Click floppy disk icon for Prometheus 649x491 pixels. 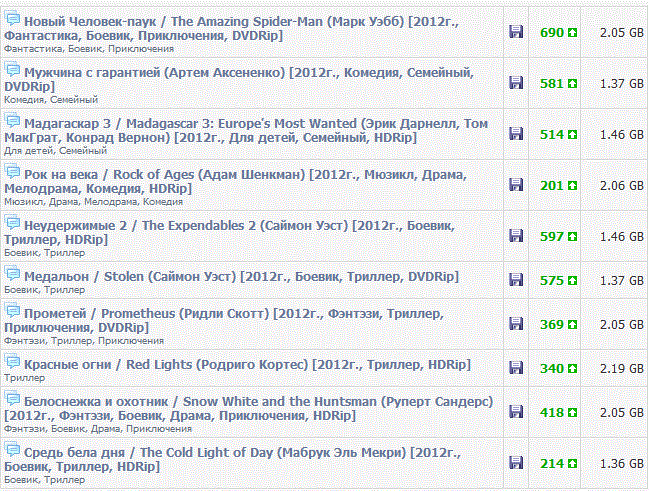pos(516,324)
